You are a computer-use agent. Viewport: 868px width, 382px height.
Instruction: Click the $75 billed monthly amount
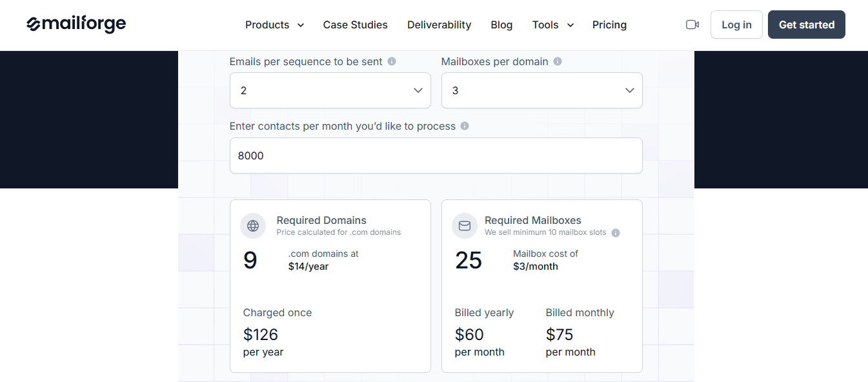560,334
